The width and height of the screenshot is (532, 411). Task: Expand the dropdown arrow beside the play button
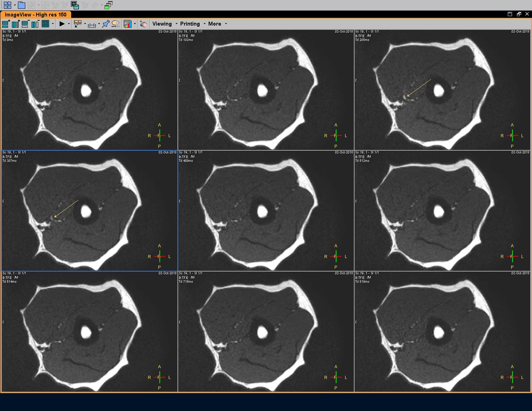69,24
